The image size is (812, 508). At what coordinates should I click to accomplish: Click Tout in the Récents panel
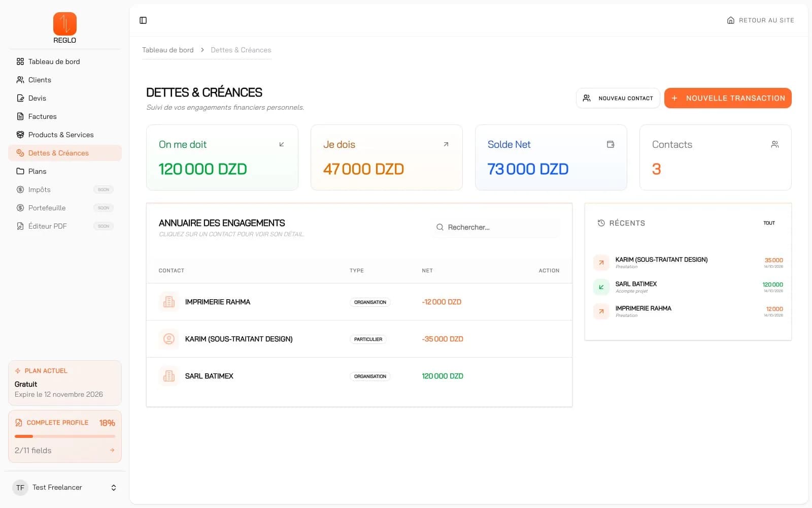pos(769,223)
